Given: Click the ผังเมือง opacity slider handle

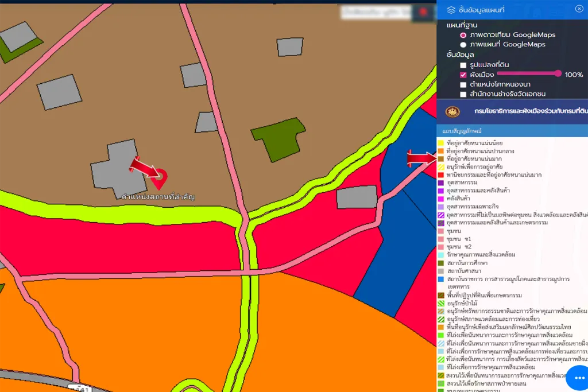Looking at the screenshot, I should point(558,73).
